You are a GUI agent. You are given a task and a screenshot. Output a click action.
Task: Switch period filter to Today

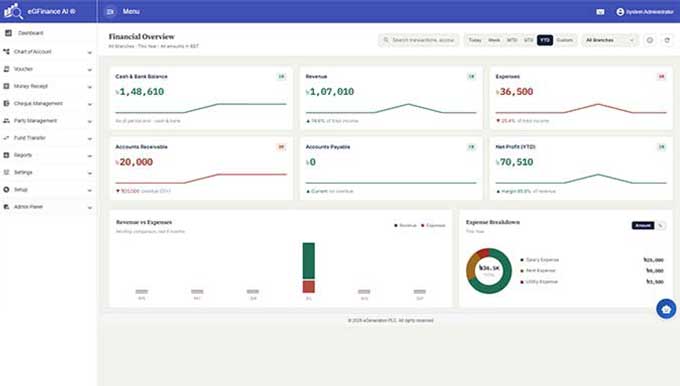click(475, 40)
